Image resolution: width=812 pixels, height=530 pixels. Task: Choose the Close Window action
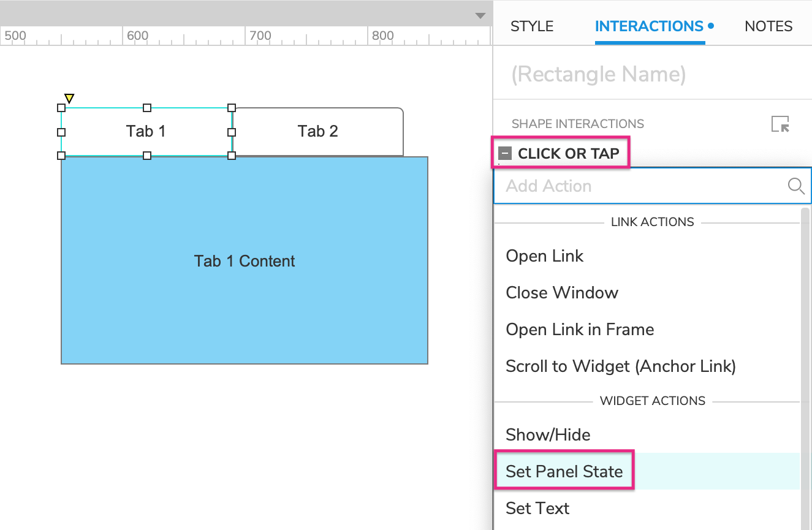(562, 293)
